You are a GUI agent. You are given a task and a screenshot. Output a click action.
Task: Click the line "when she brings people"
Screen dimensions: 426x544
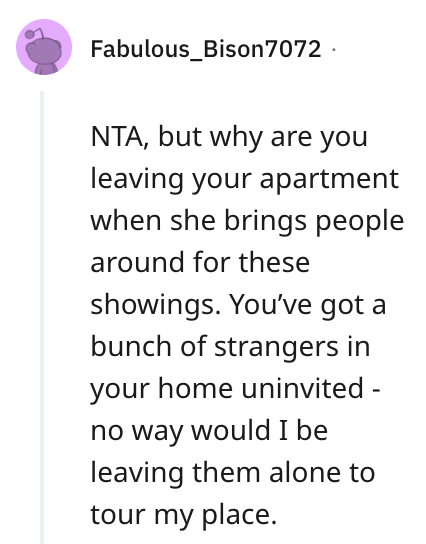[x=247, y=221]
